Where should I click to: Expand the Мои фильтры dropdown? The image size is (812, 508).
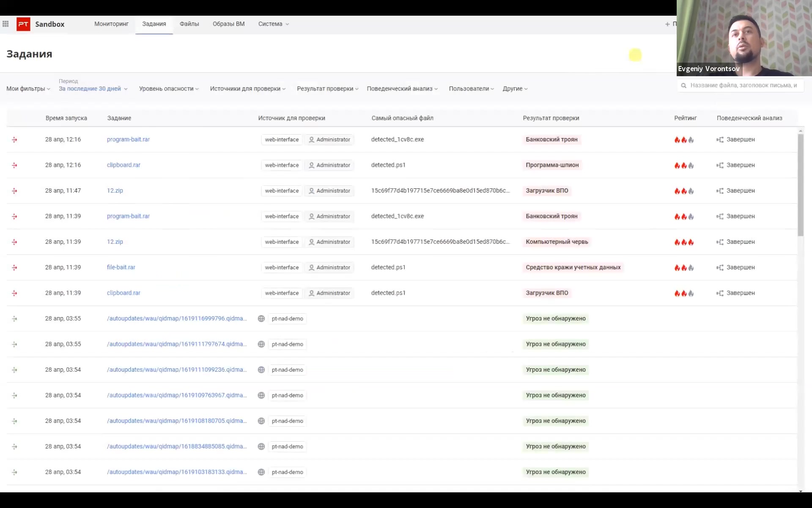click(28, 89)
